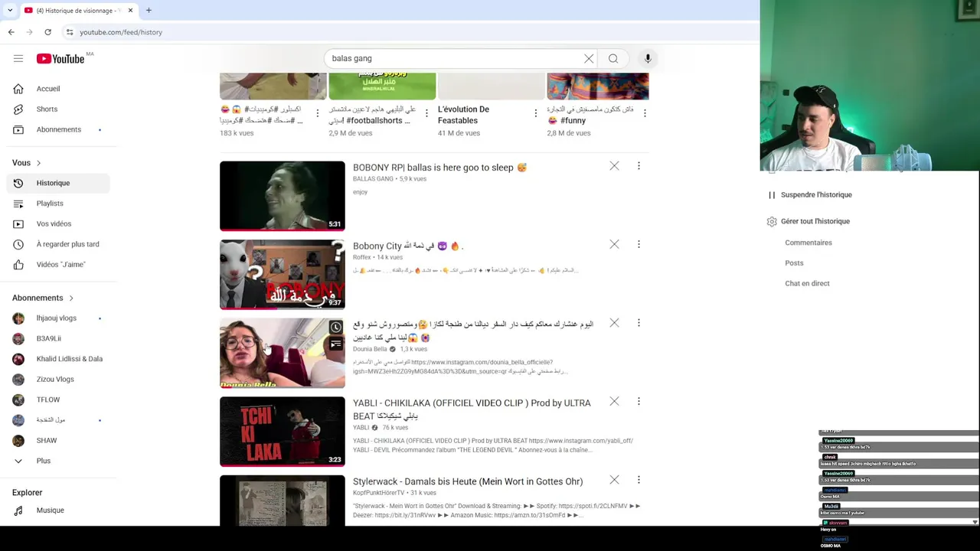Click the search magnifier button
This screenshot has width=980, height=551.
613,58
